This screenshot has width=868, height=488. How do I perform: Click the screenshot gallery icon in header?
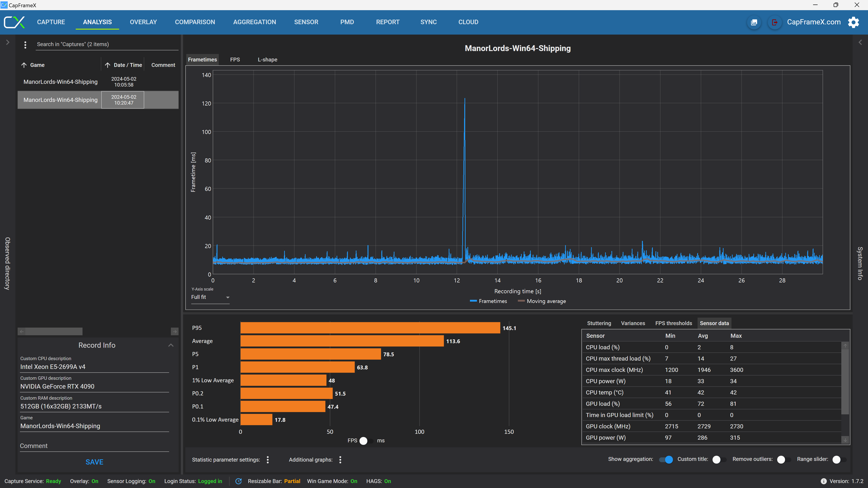click(x=754, y=22)
